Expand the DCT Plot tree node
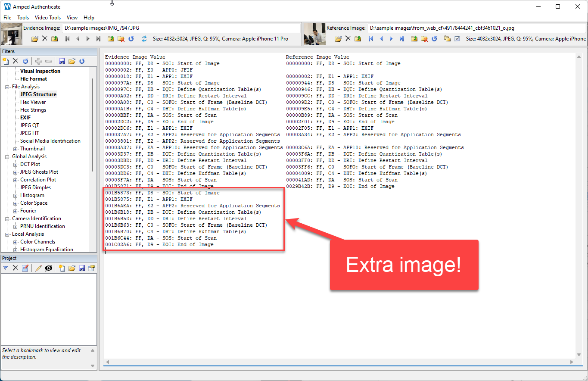Screen dimensions: 588x381 [x=16, y=164]
